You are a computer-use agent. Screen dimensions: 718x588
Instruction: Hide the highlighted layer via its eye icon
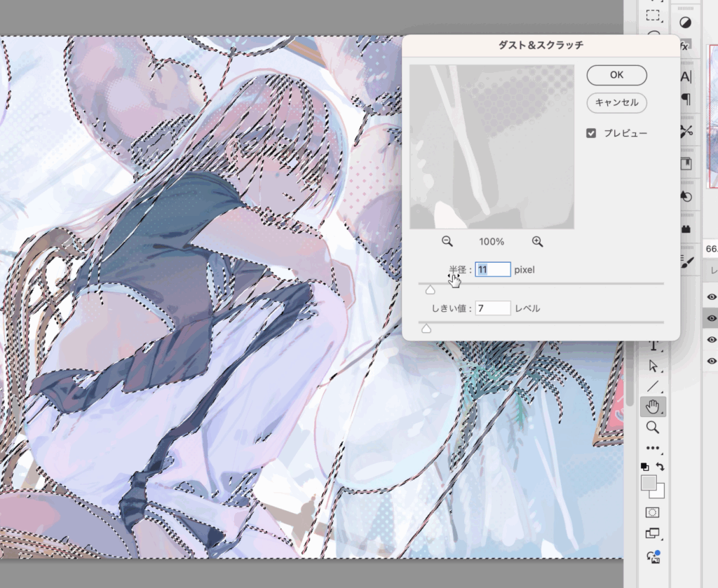[711, 318]
